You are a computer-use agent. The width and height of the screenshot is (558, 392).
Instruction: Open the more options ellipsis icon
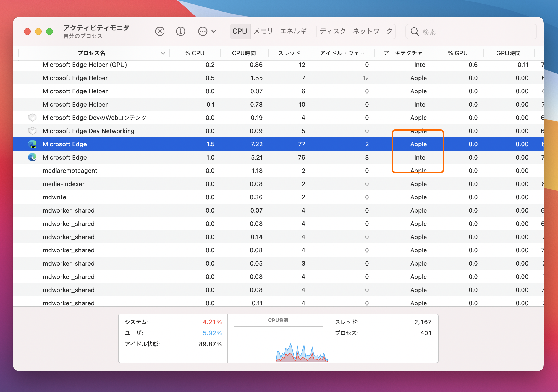tap(203, 31)
